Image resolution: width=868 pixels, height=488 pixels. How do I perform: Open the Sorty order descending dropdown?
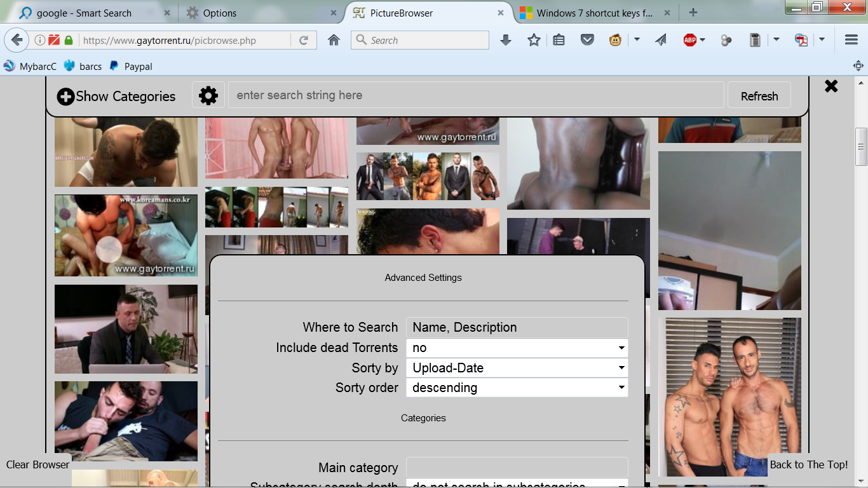coord(517,388)
